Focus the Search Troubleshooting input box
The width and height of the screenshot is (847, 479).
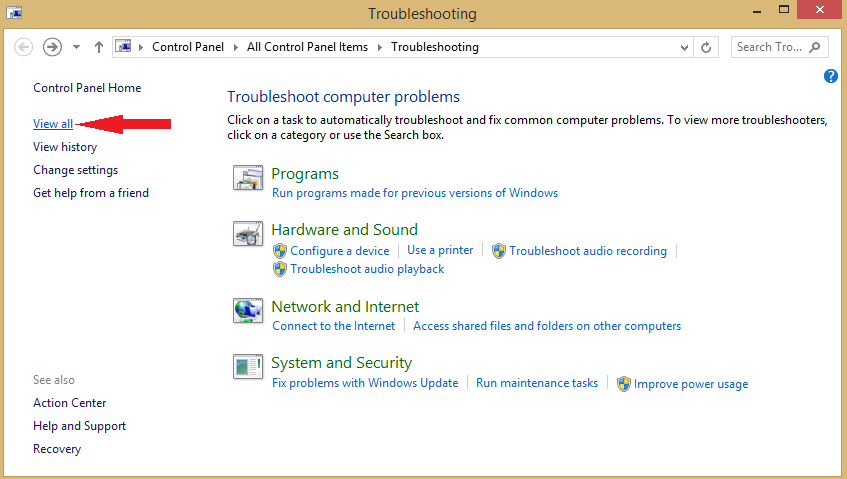(x=779, y=47)
